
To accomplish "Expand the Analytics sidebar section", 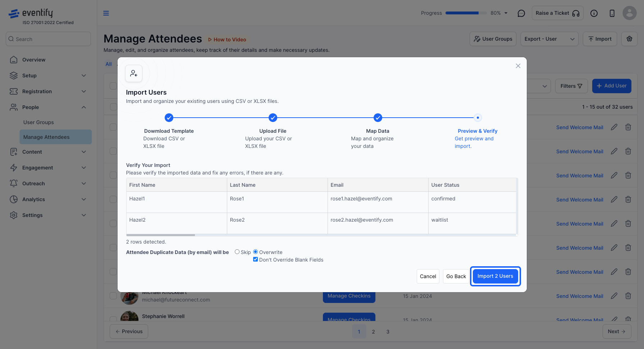I will click(84, 199).
